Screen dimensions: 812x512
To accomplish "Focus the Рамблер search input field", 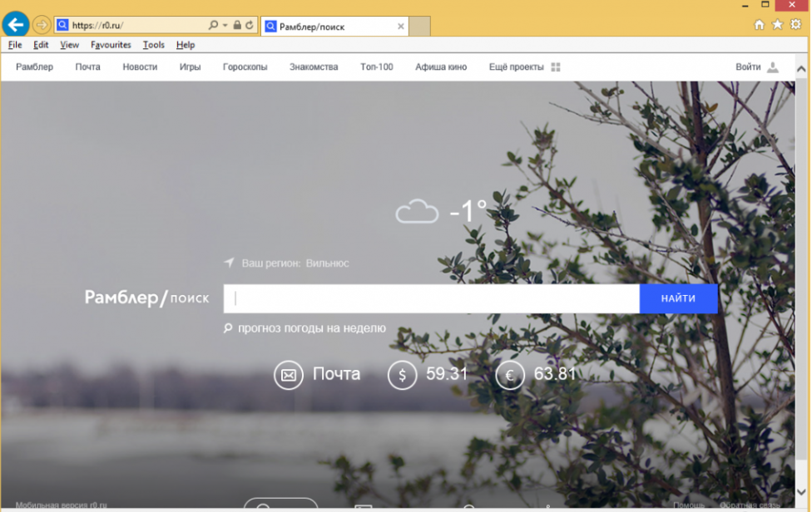I will 431,298.
